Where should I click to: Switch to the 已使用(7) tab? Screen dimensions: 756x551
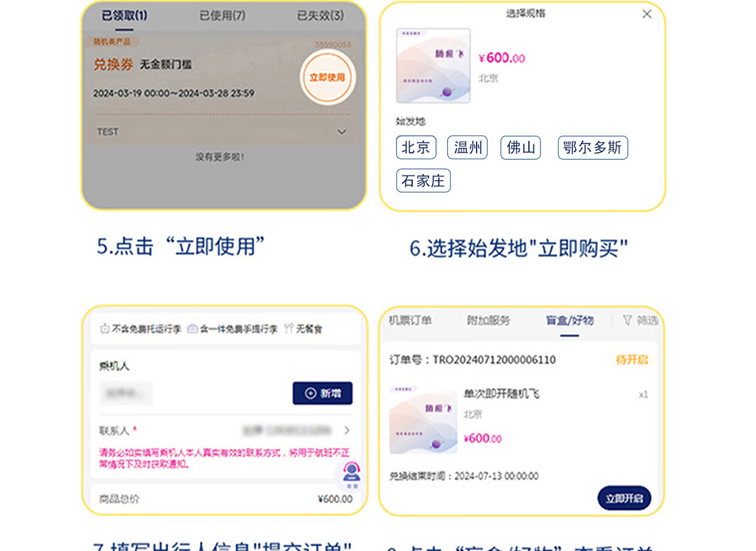(x=222, y=15)
